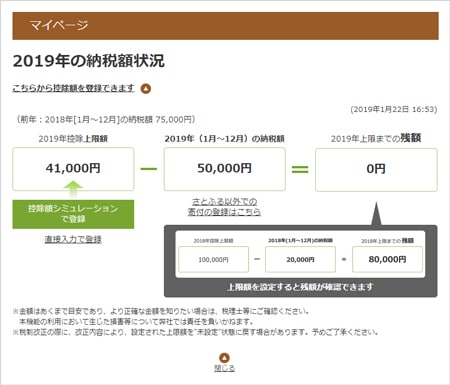450x385 pixels.
Task: Select the 0円 remaining balance box
Action: [x=376, y=170]
